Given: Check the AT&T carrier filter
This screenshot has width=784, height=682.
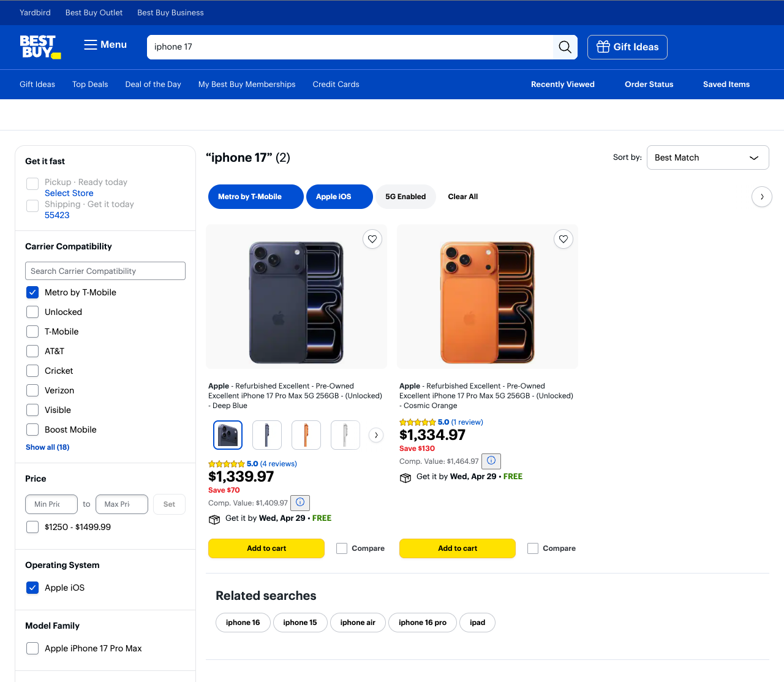Looking at the screenshot, I should point(32,351).
